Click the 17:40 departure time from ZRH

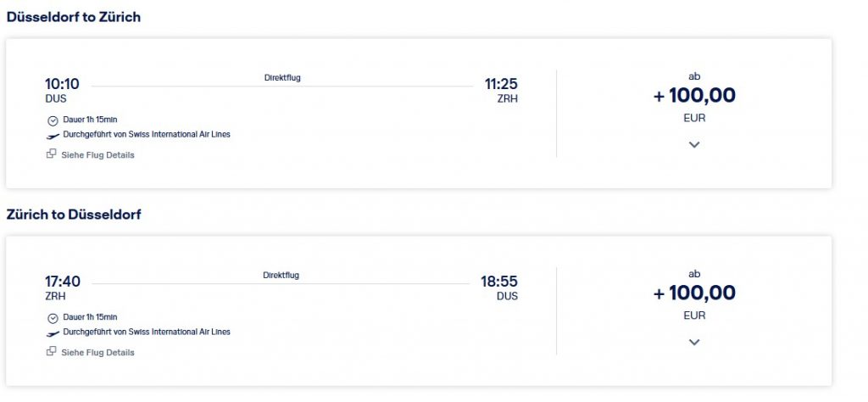pyautogui.click(x=62, y=282)
